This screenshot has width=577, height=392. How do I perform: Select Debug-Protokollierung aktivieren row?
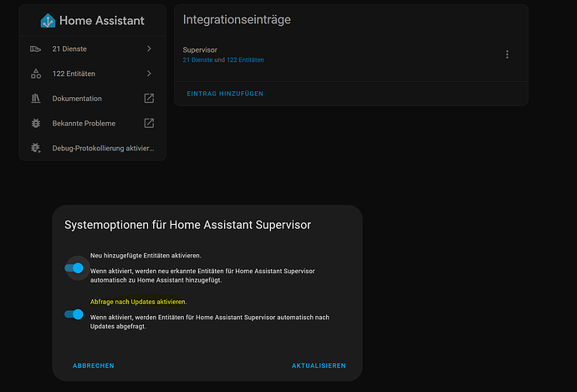pos(92,148)
